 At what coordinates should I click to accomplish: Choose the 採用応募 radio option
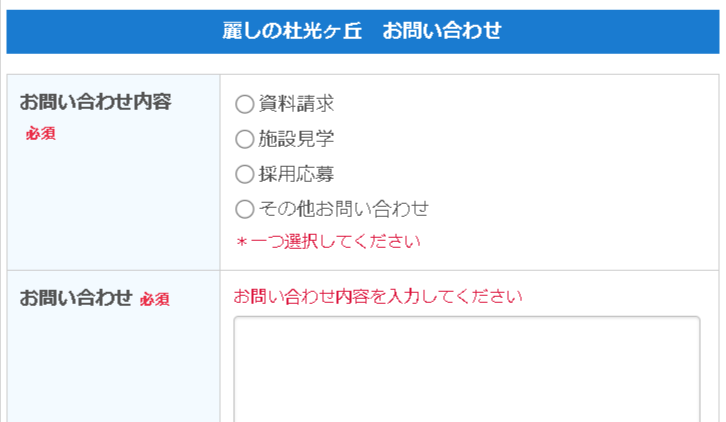click(244, 175)
